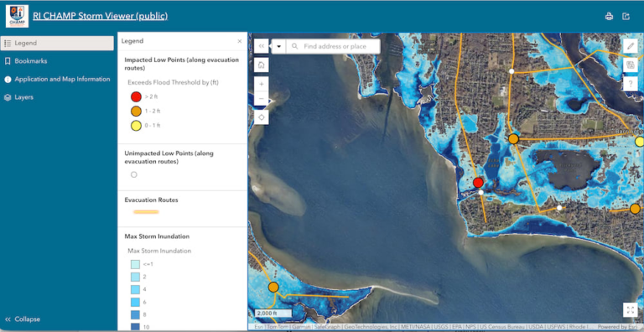Open the question mark help button
Viewport: 644px width, 332px height.
click(631, 84)
